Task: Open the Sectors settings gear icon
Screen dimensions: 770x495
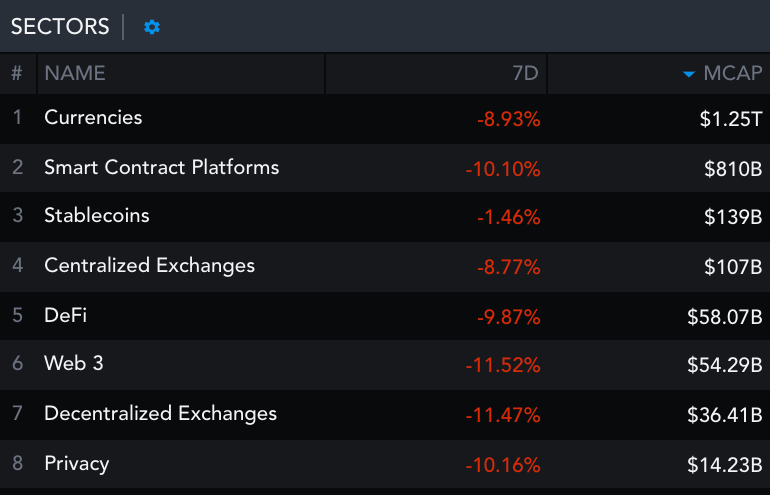Action: point(152,27)
